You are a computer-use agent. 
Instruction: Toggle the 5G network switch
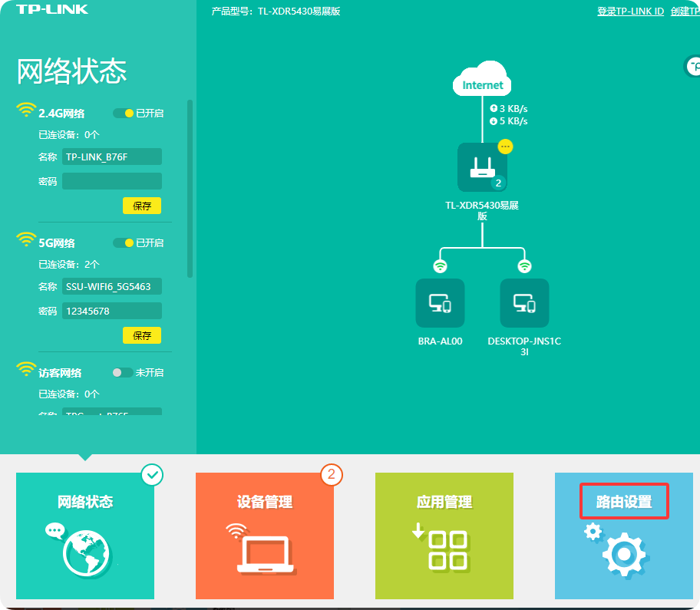point(124,243)
